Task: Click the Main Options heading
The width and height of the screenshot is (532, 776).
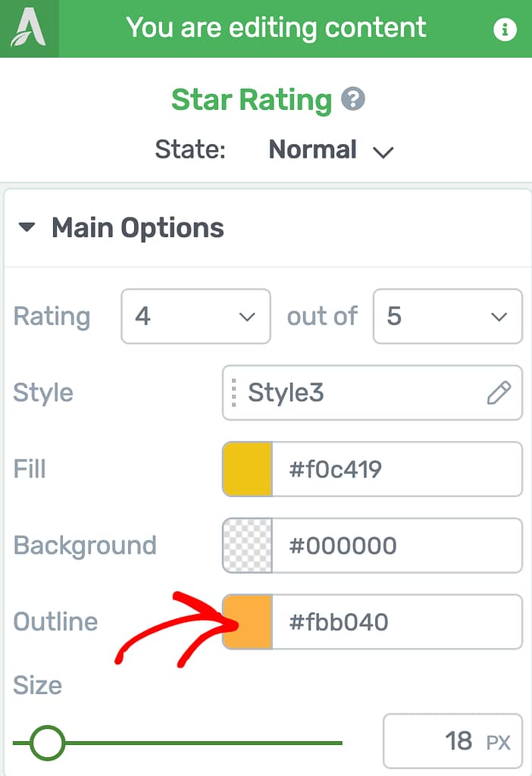Action: pyautogui.click(x=138, y=228)
